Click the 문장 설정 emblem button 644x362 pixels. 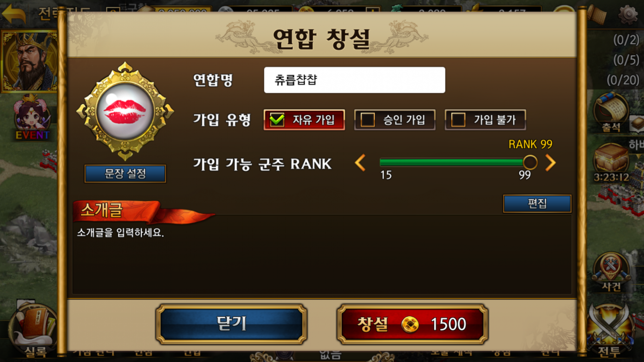coord(125,174)
